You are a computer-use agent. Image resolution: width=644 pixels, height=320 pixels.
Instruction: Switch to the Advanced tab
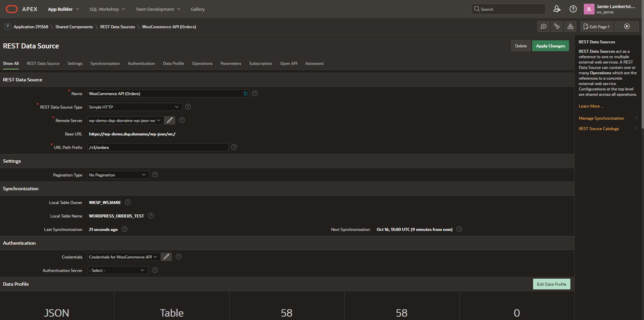314,63
